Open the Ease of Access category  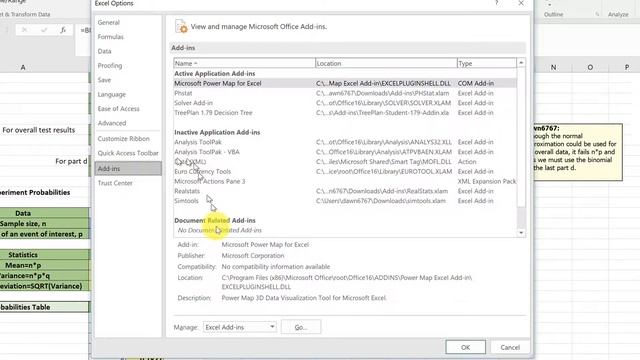coord(119,109)
